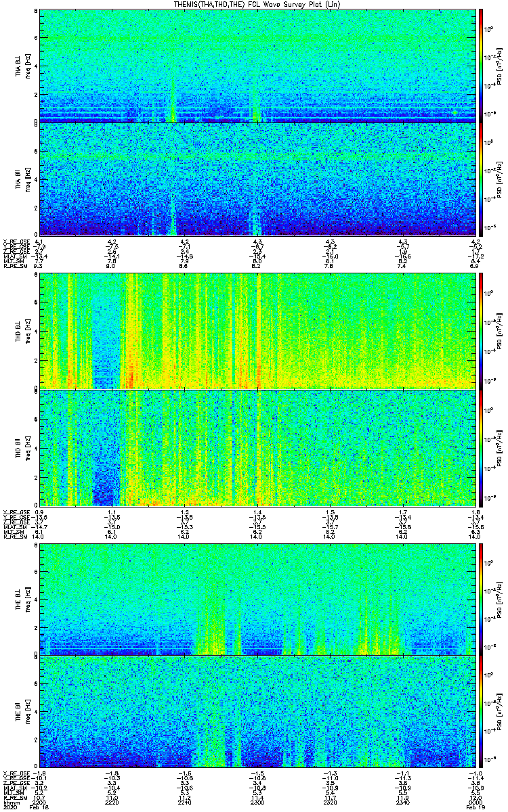Click the 'hhmm' row label
Screen dimensions: 508x812
[10, 803]
